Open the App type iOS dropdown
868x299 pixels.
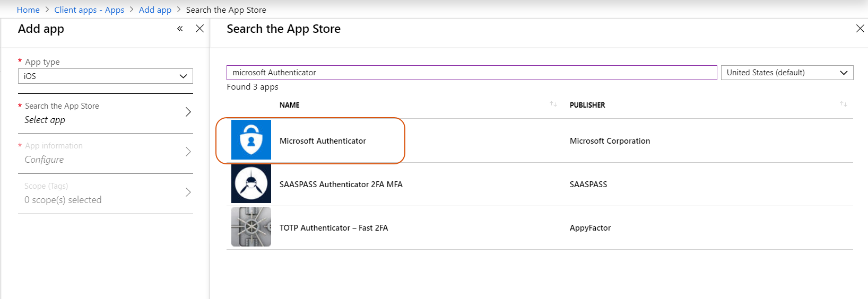tap(106, 76)
